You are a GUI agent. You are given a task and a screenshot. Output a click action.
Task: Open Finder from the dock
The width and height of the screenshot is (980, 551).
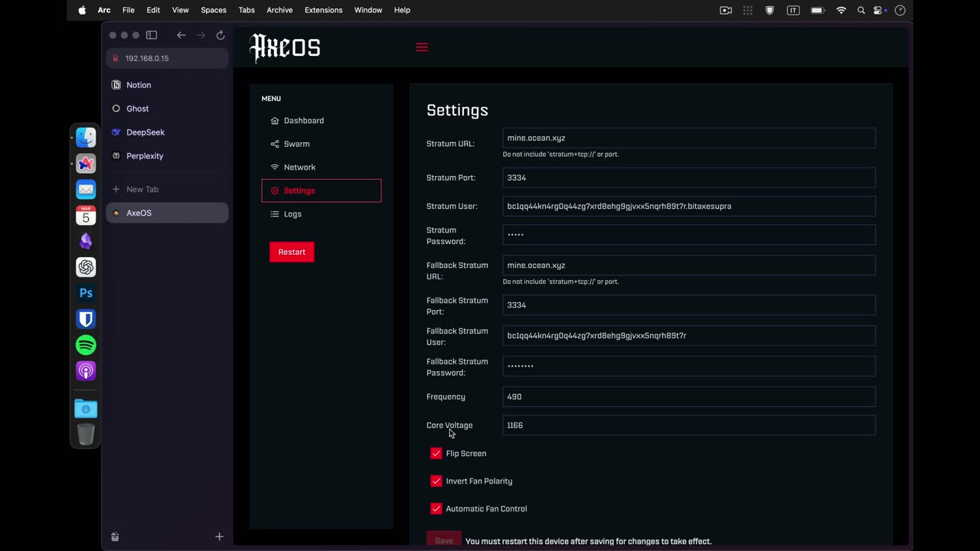(86, 138)
